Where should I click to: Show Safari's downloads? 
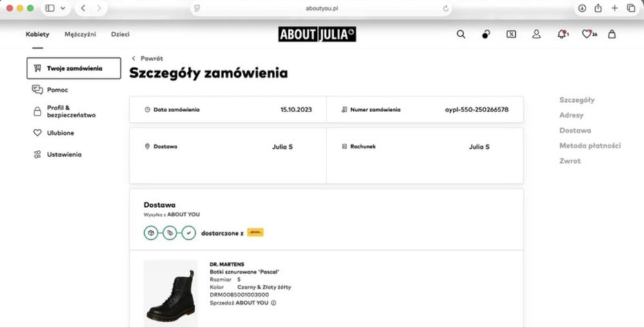[x=582, y=8]
